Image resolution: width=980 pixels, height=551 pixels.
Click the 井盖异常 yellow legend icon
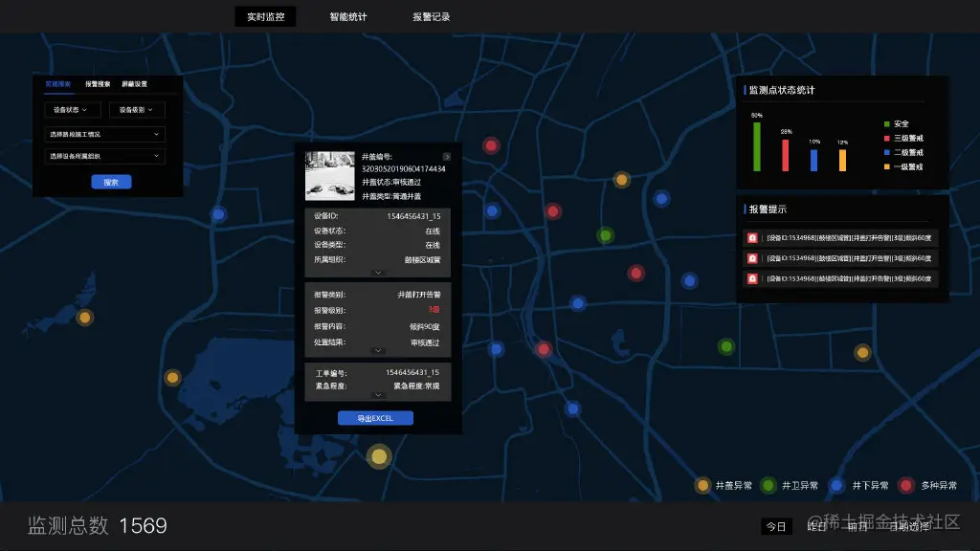[702, 485]
